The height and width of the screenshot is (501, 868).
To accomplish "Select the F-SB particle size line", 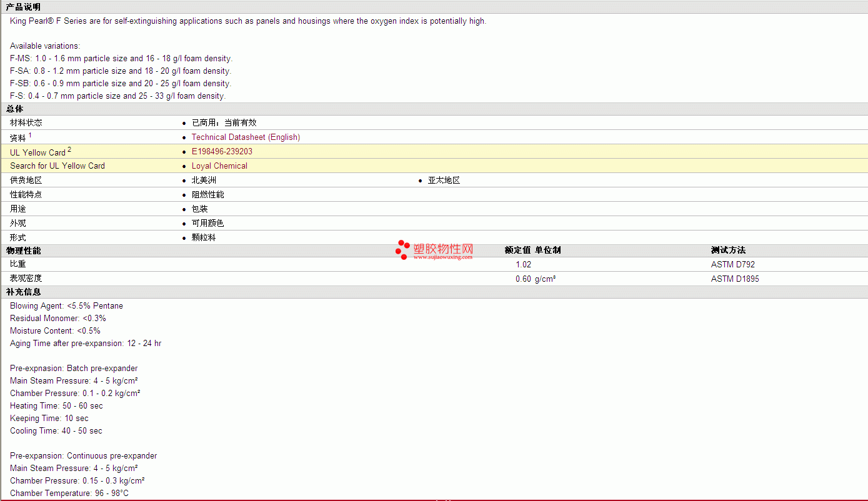I will pyautogui.click(x=121, y=83).
